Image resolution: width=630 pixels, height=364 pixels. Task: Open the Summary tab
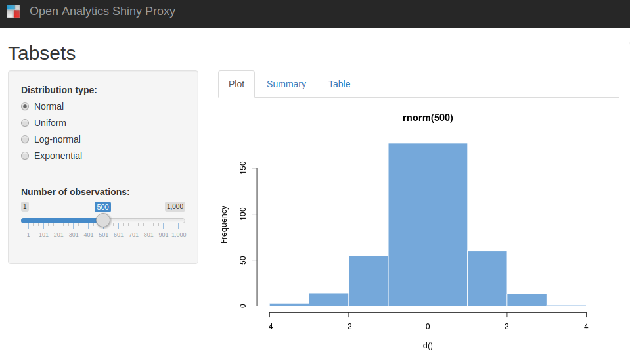point(286,84)
